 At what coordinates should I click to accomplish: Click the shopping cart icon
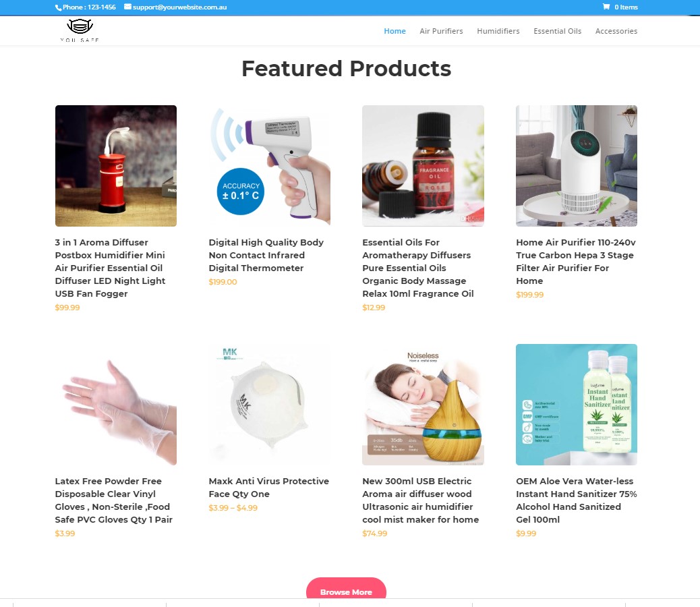(x=606, y=7)
